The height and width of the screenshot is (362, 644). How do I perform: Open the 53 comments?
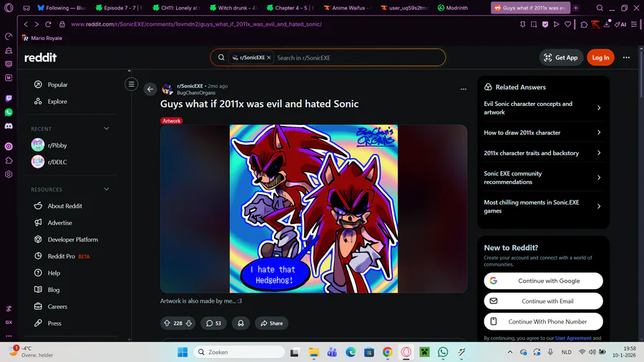(213, 323)
